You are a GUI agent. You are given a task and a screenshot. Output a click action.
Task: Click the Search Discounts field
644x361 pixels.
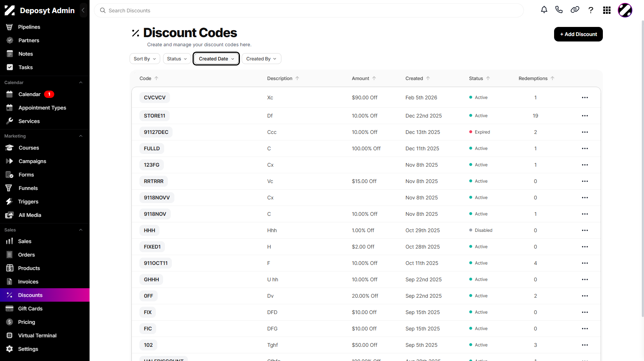[x=309, y=11]
